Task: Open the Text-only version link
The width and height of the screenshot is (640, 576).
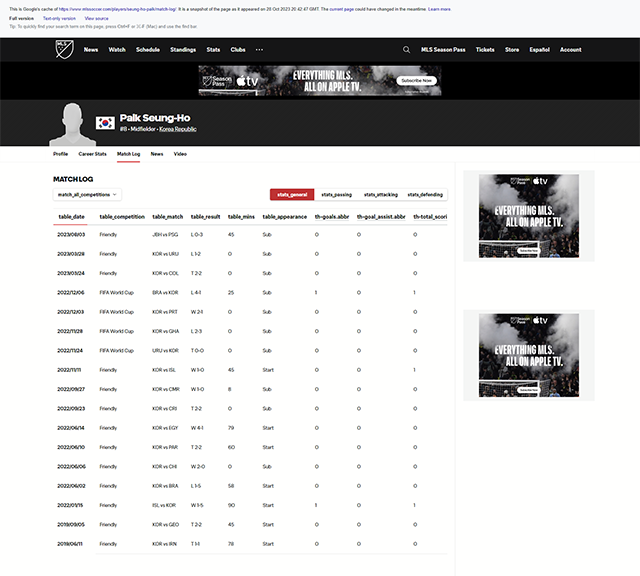Action: tap(58, 18)
